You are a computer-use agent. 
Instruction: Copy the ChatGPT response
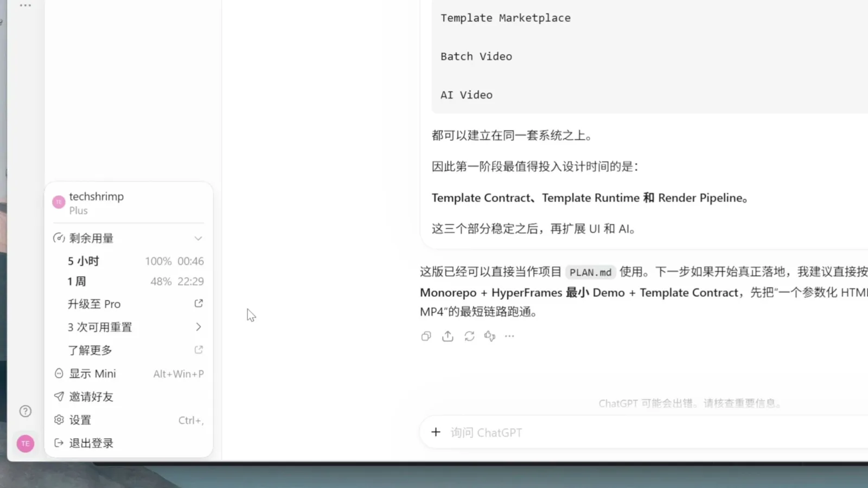tap(426, 336)
